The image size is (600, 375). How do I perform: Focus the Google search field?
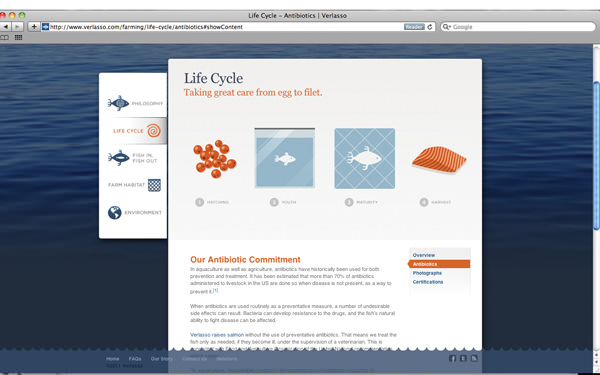(x=518, y=27)
